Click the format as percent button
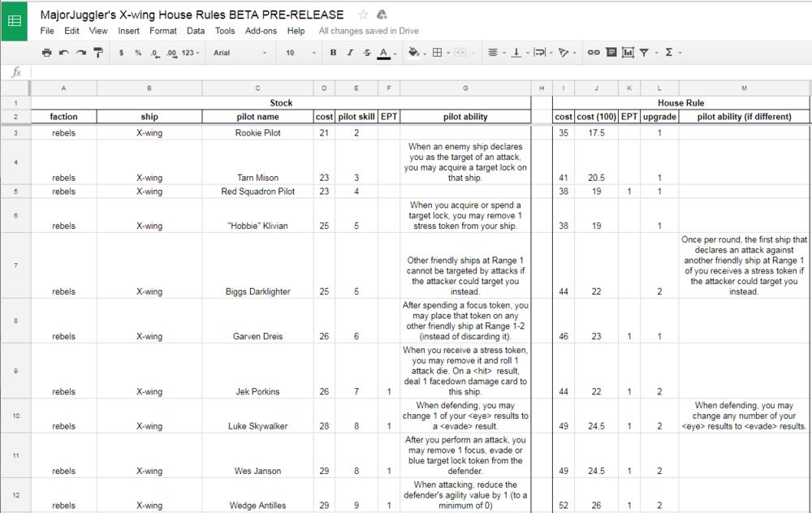 (x=138, y=53)
